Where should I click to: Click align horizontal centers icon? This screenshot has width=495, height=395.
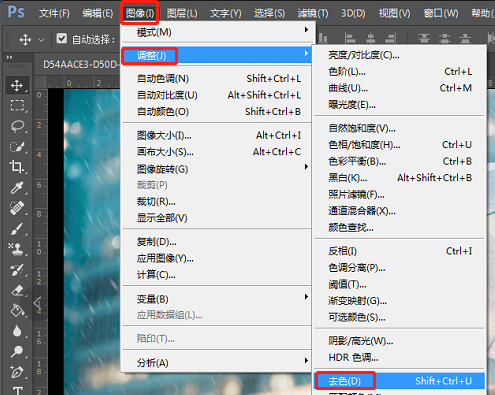point(370,38)
